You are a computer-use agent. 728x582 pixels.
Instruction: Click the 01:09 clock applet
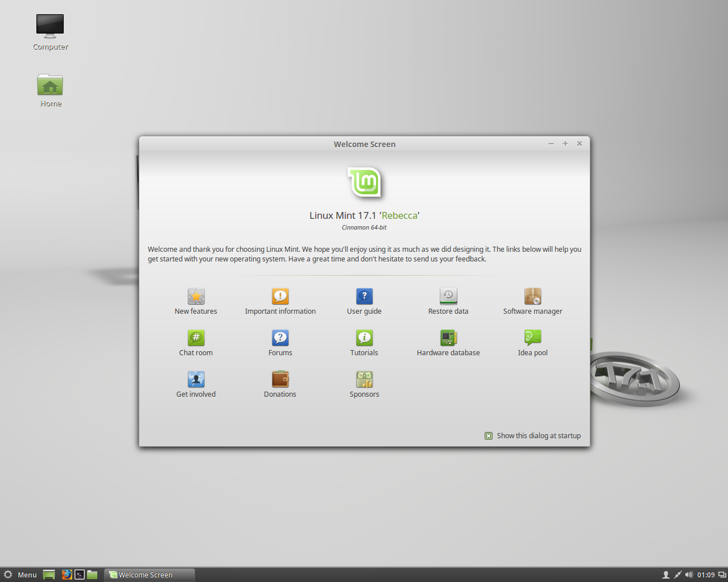tap(706, 575)
